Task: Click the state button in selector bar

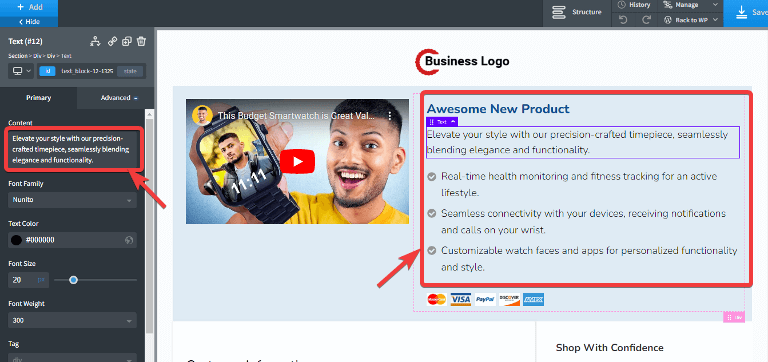Action: [130, 71]
